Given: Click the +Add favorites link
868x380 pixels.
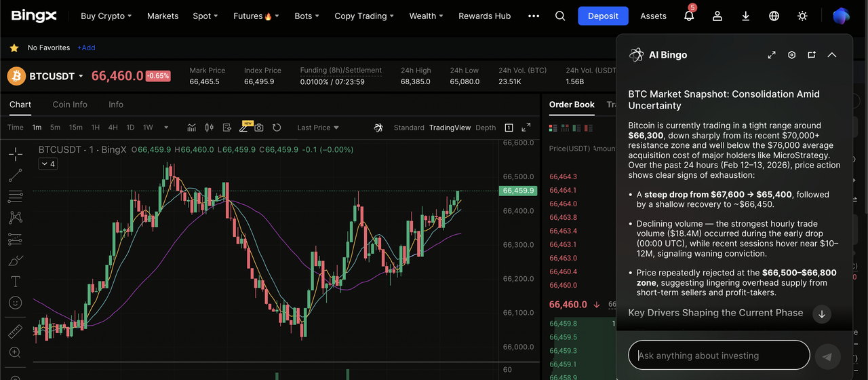Looking at the screenshot, I should (86, 48).
